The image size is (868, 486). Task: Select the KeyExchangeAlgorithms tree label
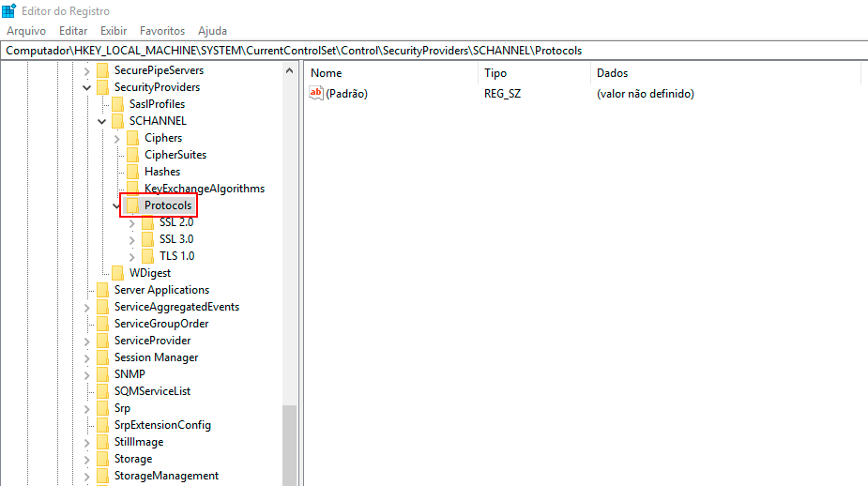click(205, 189)
